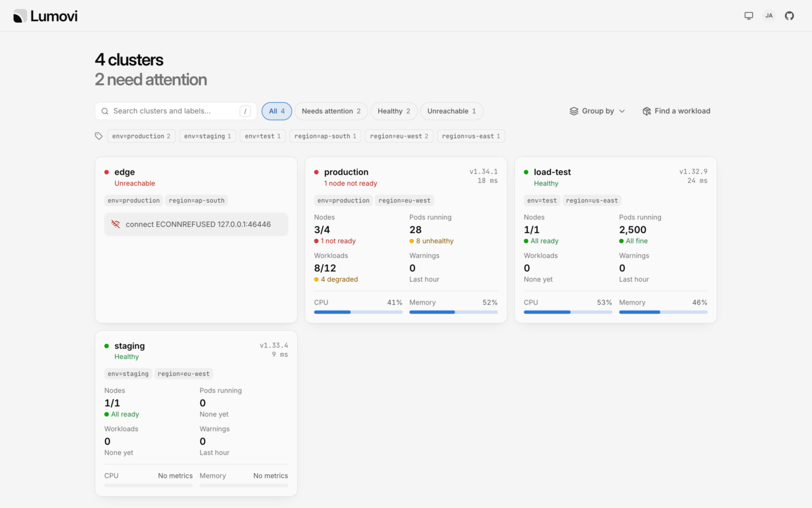Image resolution: width=812 pixels, height=508 pixels.
Task: Toggle the region=eu-west 2 label filter
Action: coord(399,136)
